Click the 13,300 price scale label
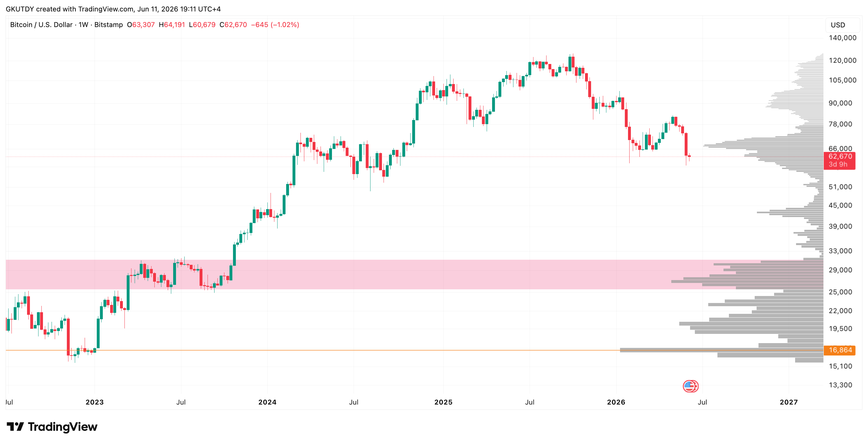This screenshot has width=868, height=444. tap(840, 385)
